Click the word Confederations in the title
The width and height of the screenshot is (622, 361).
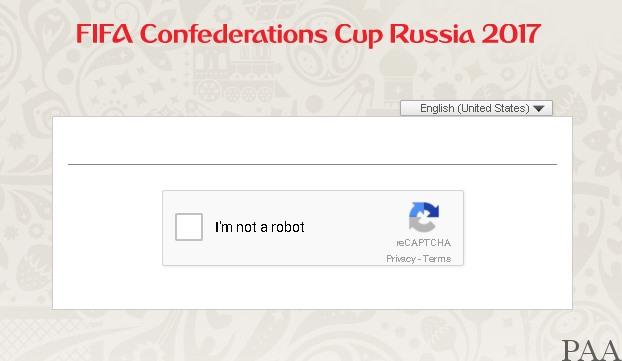(234, 33)
